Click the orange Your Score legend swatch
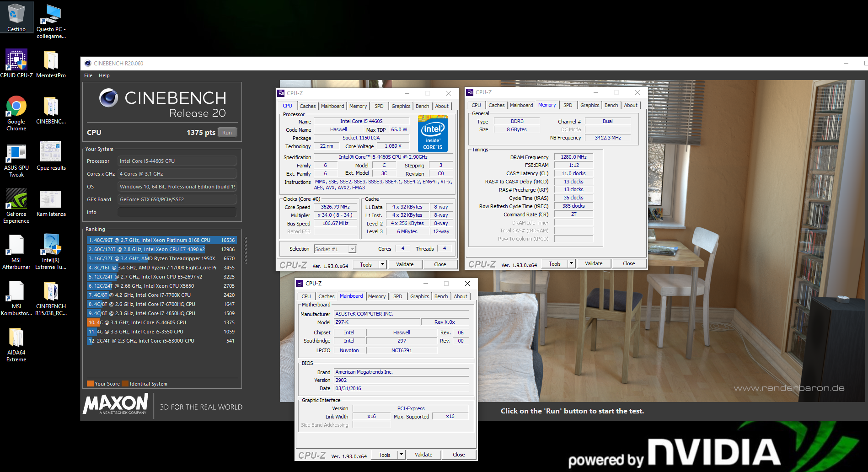Image resolution: width=868 pixels, height=472 pixels. point(90,384)
